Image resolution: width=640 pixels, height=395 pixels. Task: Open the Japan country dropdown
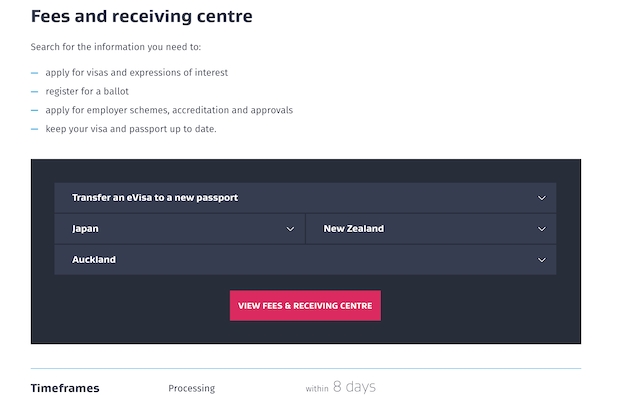(180, 229)
